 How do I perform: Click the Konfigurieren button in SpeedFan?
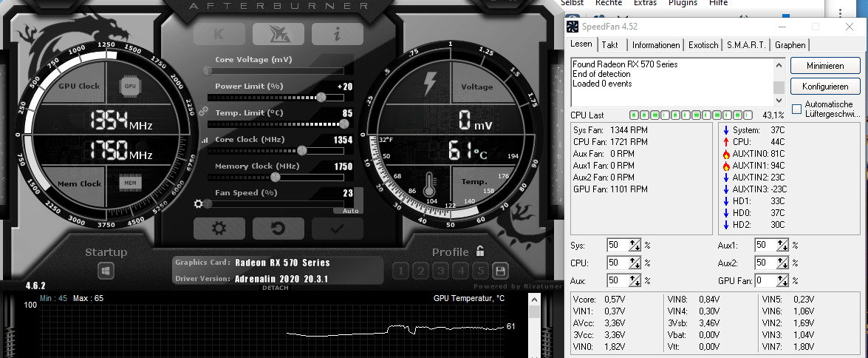tap(825, 87)
